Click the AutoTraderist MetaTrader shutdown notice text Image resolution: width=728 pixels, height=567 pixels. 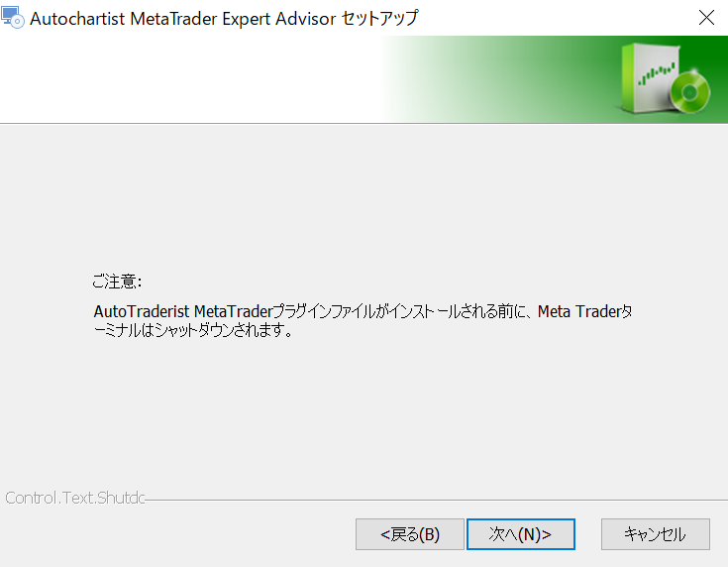pyautogui.click(x=363, y=320)
